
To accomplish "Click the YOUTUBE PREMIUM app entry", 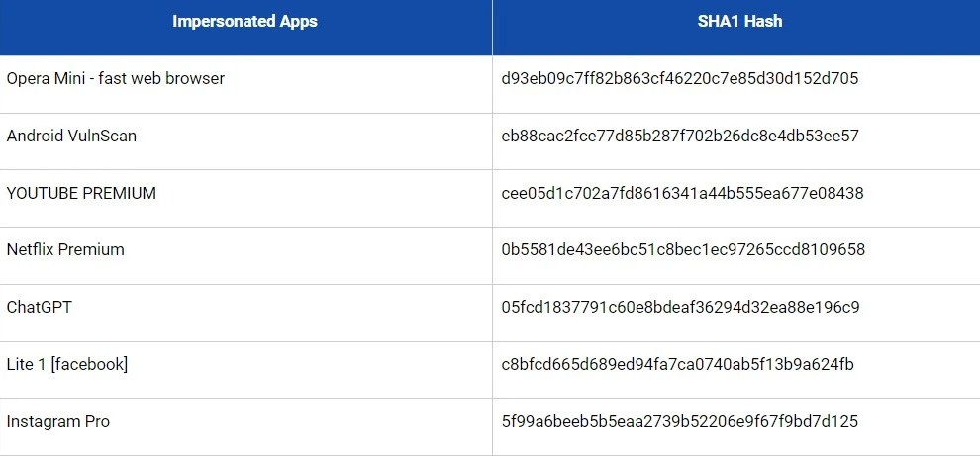I will click(81, 193).
